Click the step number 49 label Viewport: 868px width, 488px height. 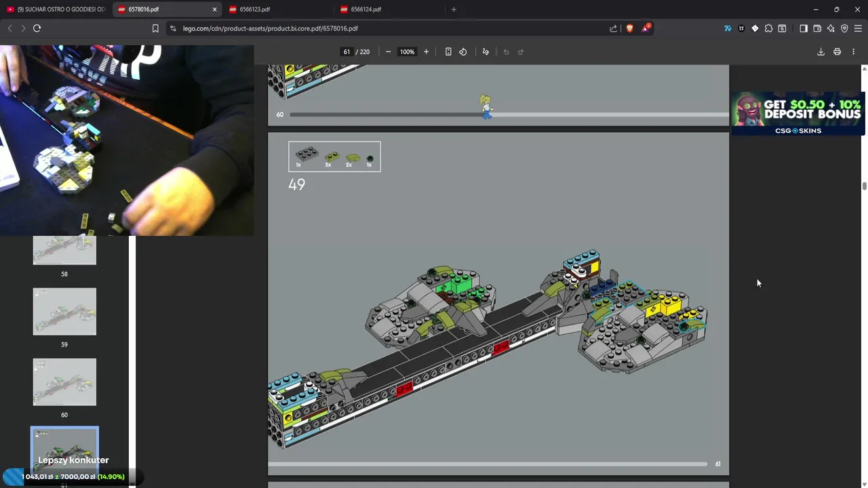[x=296, y=184]
